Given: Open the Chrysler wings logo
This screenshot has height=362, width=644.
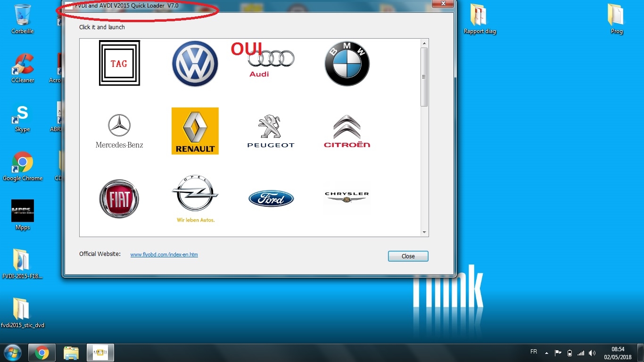Looking at the screenshot, I should [x=347, y=197].
